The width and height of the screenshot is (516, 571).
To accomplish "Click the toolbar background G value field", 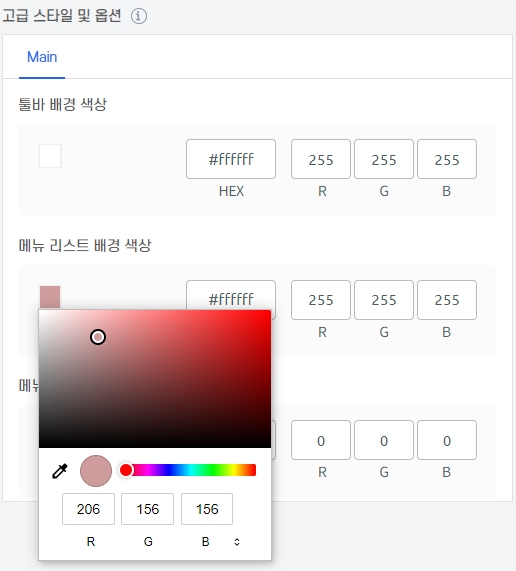I will (384, 159).
